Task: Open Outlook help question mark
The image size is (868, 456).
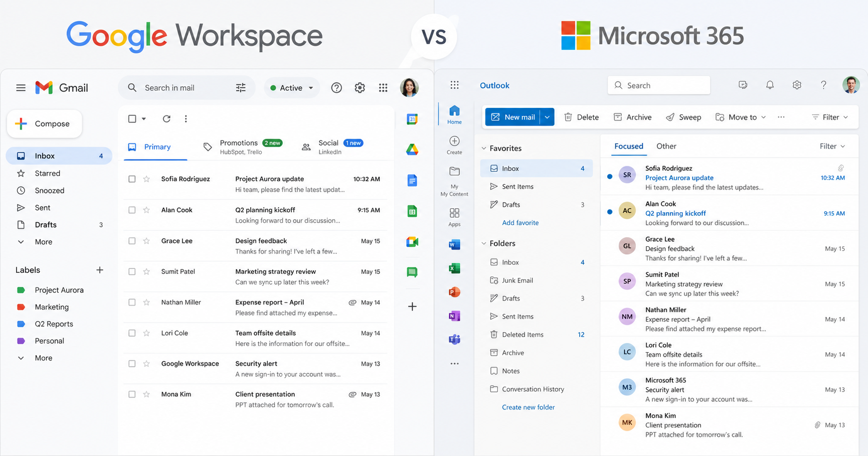Action: click(823, 85)
